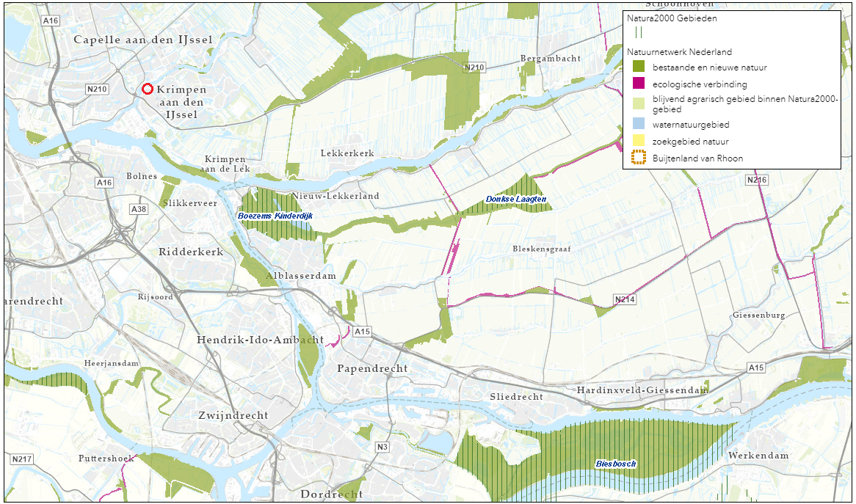This screenshot has width=856, height=504.
Task: Click the N216 road shield
Action: pos(755,180)
